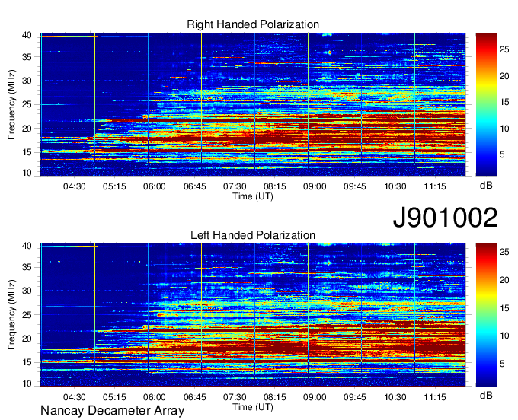This screenshot has width=518, height=420.
Task: Click the 20 dB tick on the left-handed color bar
Action: click(x=504, y=280)
